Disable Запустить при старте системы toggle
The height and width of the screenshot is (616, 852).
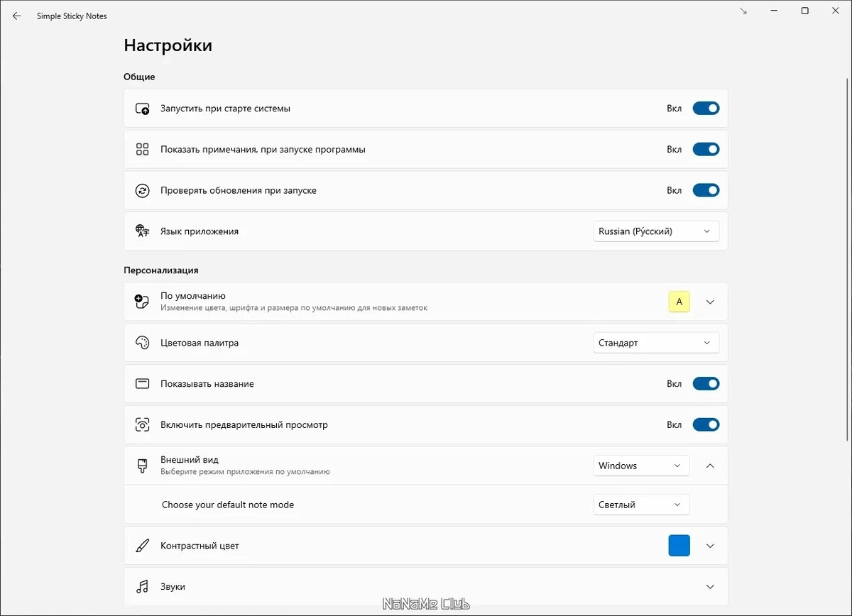tap(706, 109)
